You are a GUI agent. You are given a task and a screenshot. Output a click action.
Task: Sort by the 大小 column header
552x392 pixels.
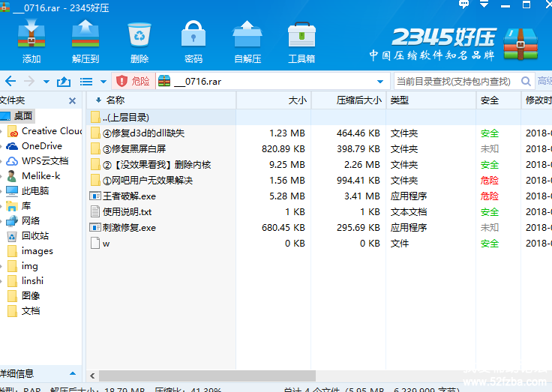pyautogui.click(x=274, y=100)
